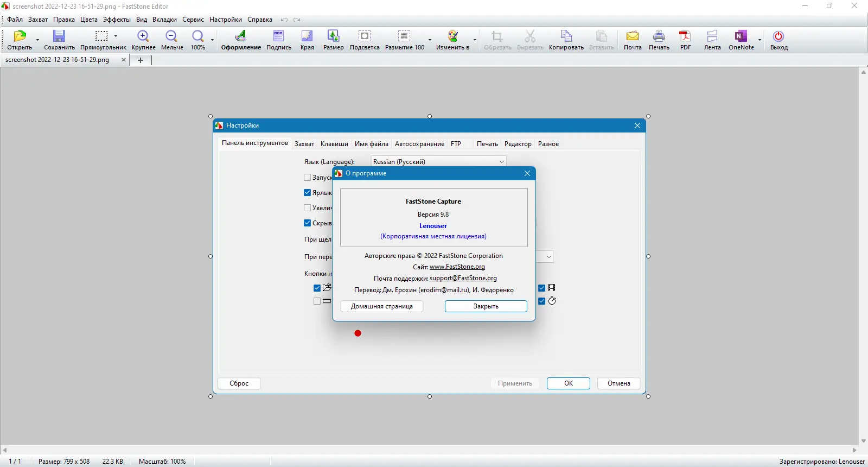
Task: Save the image with the Сохранить icon
Action: (59, 36)
